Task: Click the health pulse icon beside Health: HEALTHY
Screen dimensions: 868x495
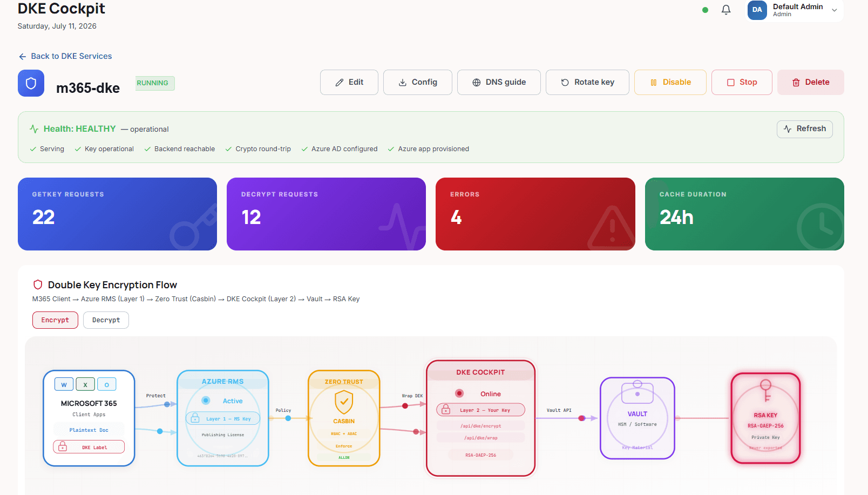Action: (x=34, y=129)
